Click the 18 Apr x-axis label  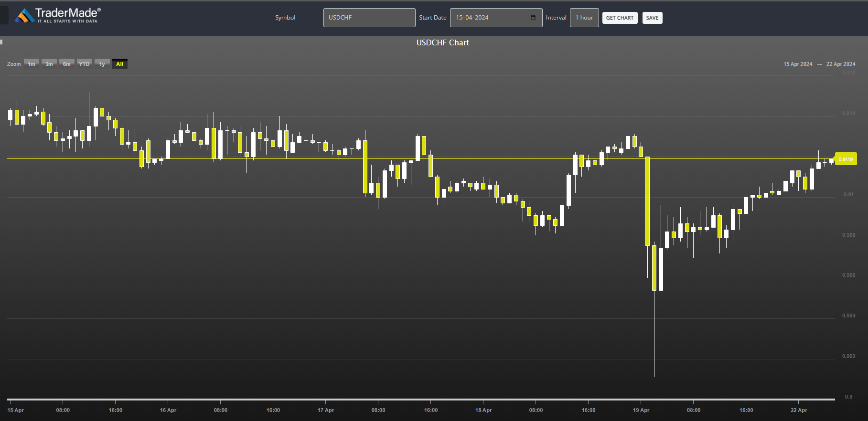pos(483,410)
